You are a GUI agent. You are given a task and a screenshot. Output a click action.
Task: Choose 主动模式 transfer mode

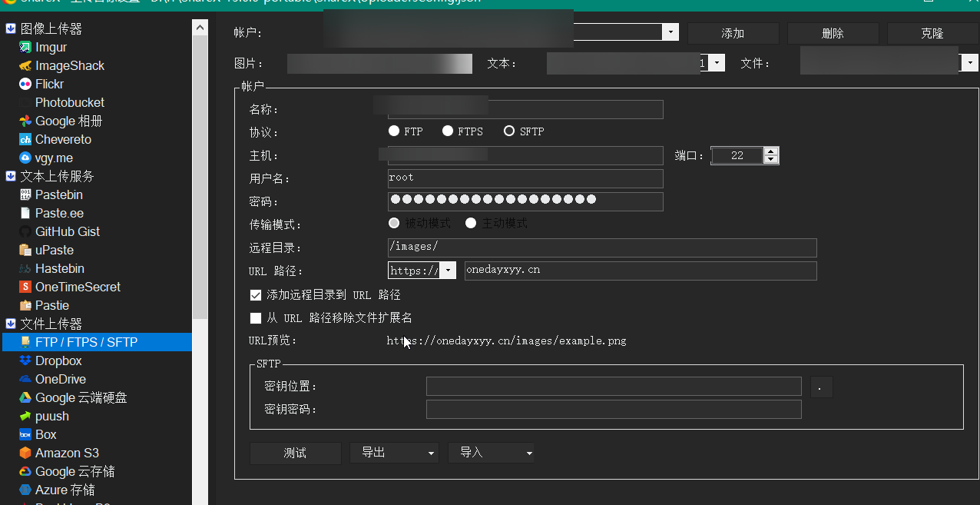point(471,224)
